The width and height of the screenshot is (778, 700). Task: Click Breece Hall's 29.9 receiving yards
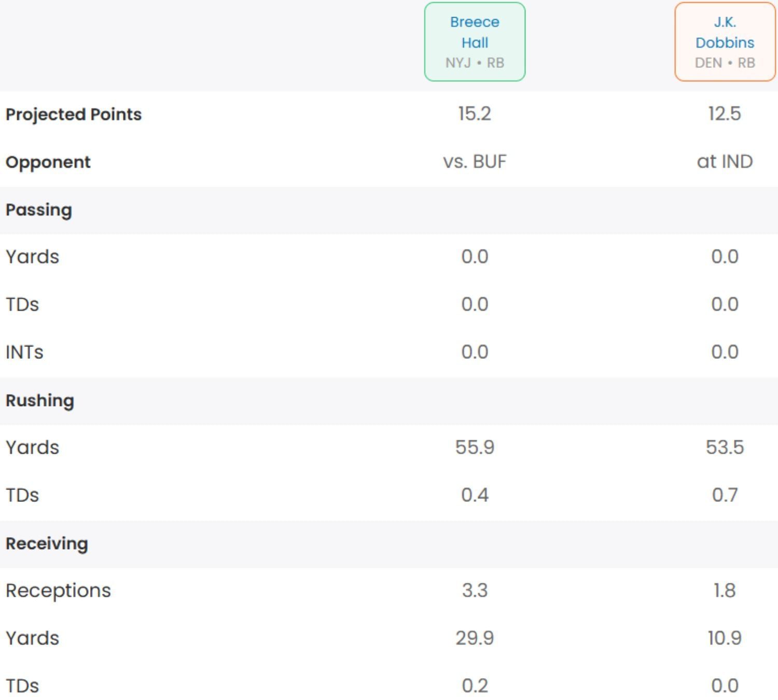(x=475, y=638)
